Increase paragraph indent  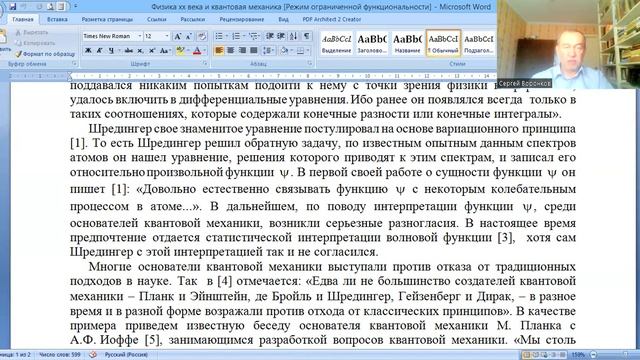pos(281,37)
